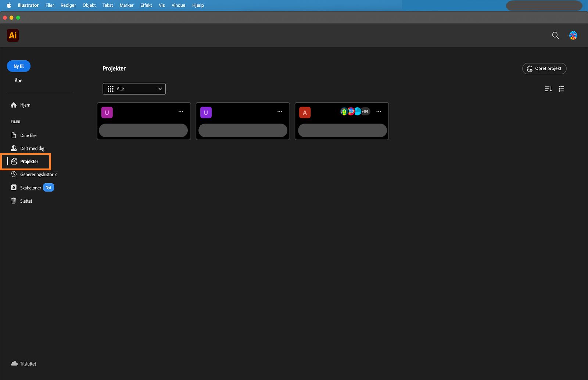This screenshot has width=588, height=380.
Task: Open the Apple menu
Action: [9, 5]
